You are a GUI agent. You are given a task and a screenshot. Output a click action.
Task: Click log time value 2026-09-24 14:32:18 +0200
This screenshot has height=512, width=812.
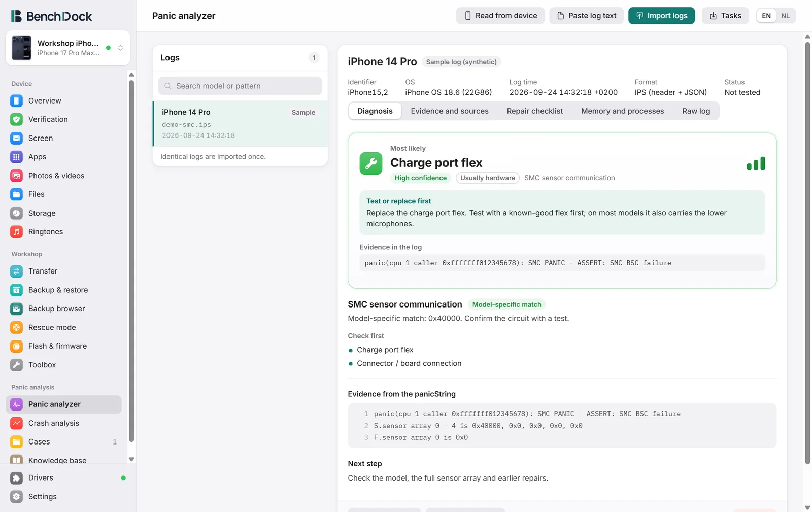(563, 92)
